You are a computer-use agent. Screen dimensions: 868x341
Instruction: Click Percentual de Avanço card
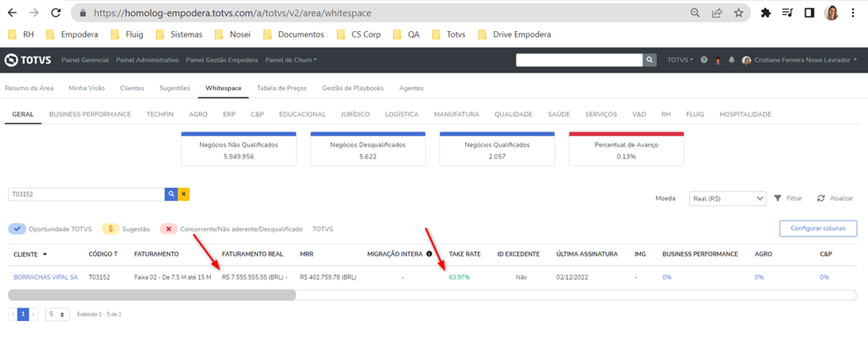click(x=626, y=149)
